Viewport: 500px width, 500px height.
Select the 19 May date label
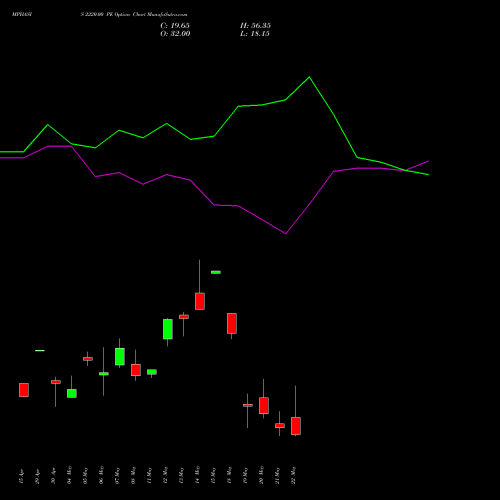[x=245, y=476]
